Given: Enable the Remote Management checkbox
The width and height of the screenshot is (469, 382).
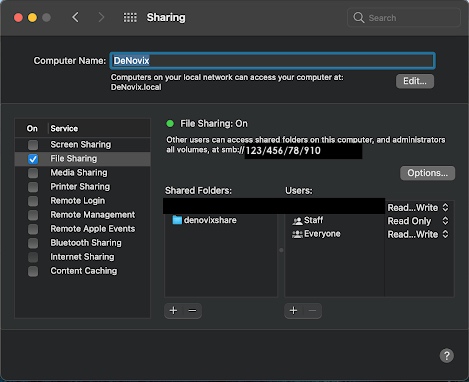Looking at the screenshot, I should click(33, 215).
